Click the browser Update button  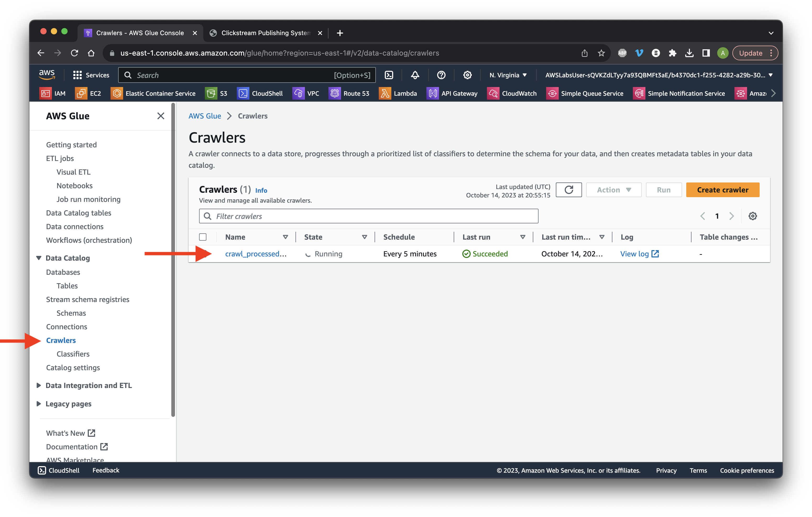pos(755,53)
